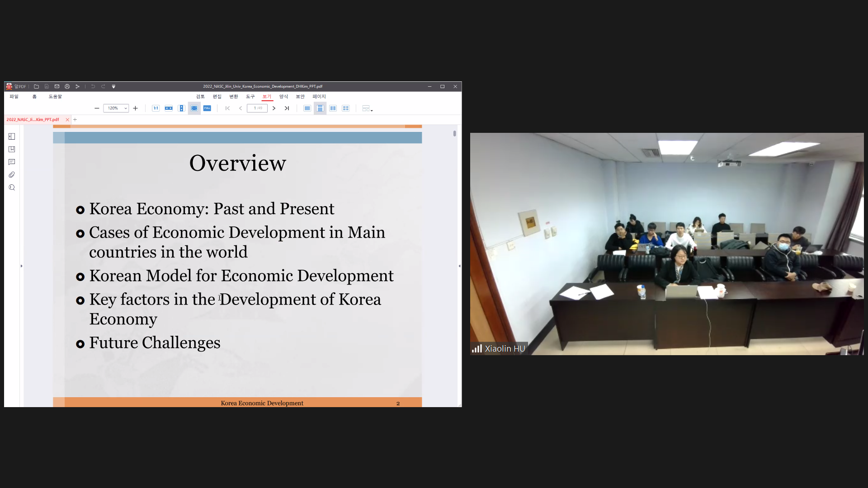The width and height of the screenshot is (868, 488).
Task: Jump to the last page
Action: coord(287,108)
